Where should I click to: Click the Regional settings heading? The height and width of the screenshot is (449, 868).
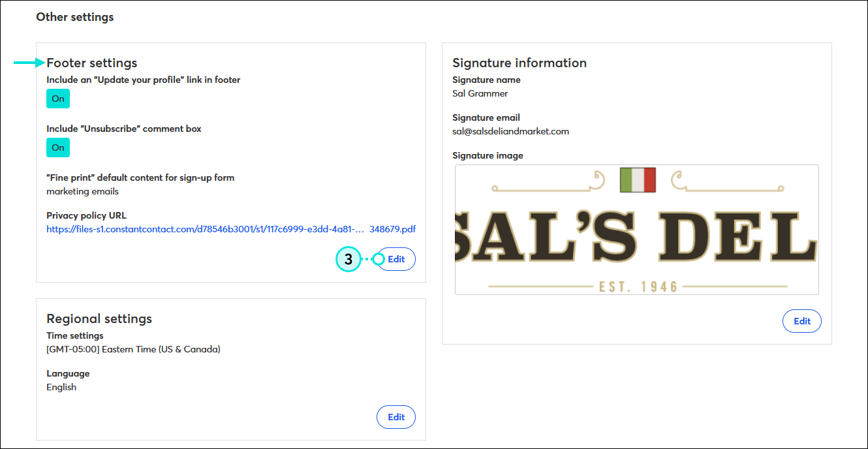coord(99,319)
